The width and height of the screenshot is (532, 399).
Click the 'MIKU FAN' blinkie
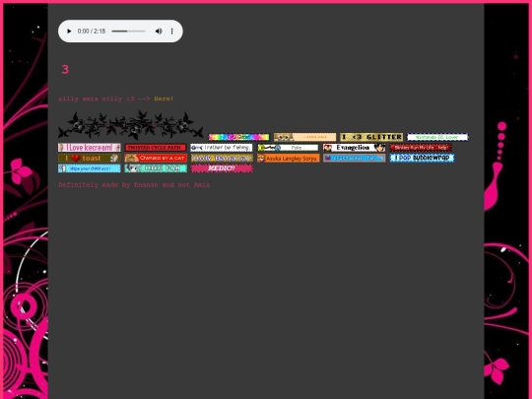[x=156, y=168]
